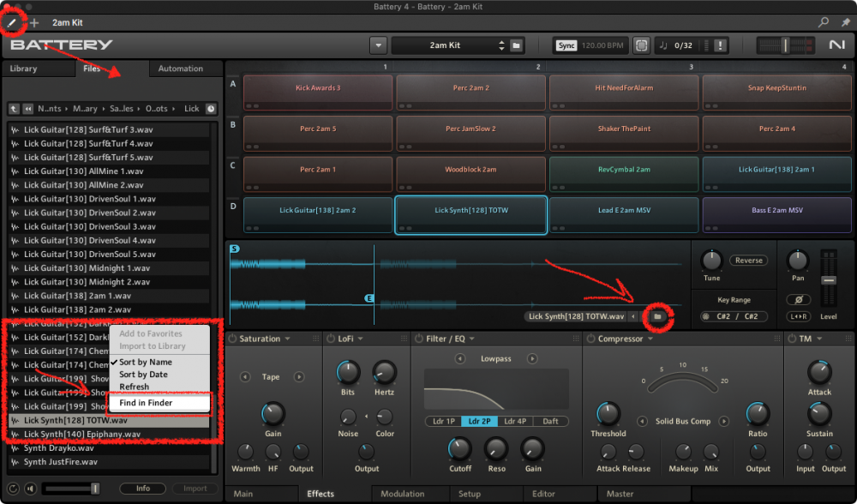Click the panic exclamation icon in the header
The image size is (857, 504).
point(720,45)
